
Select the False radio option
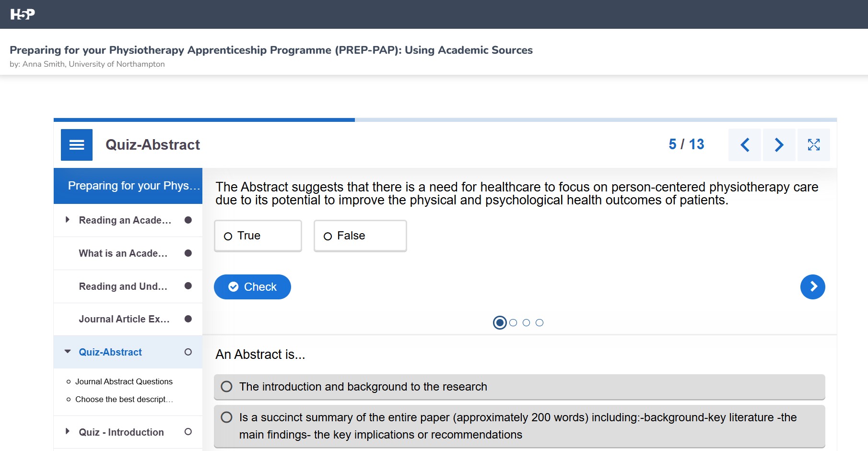[360, 236]
